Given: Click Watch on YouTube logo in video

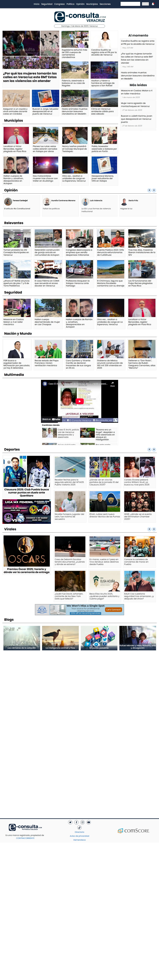Looking at the screenshot, I should pyautogui.click(x=52, y=419).
